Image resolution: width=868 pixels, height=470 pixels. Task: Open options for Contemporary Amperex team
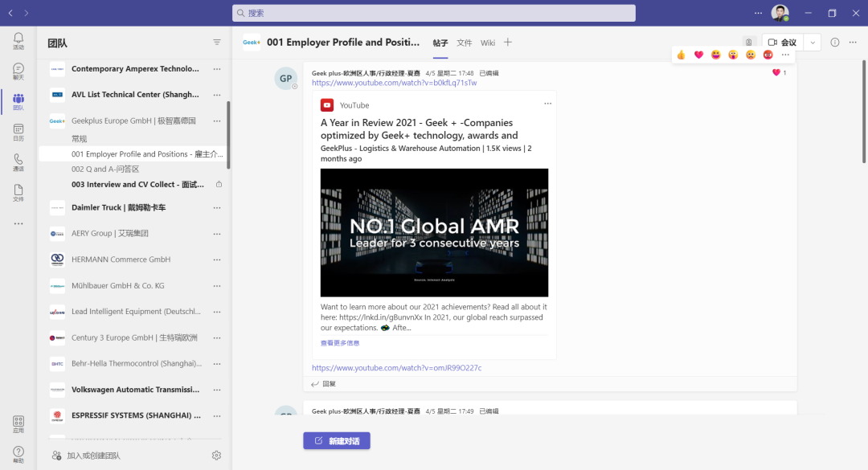217,68
